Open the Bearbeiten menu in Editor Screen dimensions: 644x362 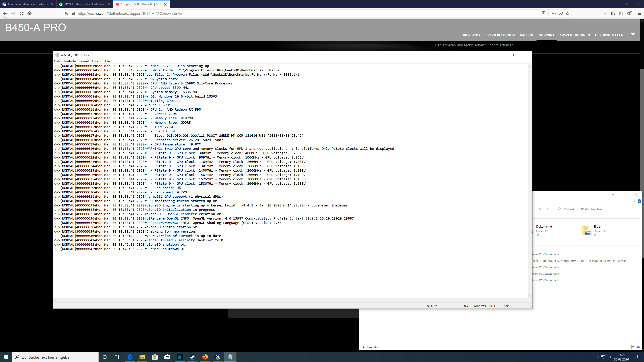(x=70, y=61)
